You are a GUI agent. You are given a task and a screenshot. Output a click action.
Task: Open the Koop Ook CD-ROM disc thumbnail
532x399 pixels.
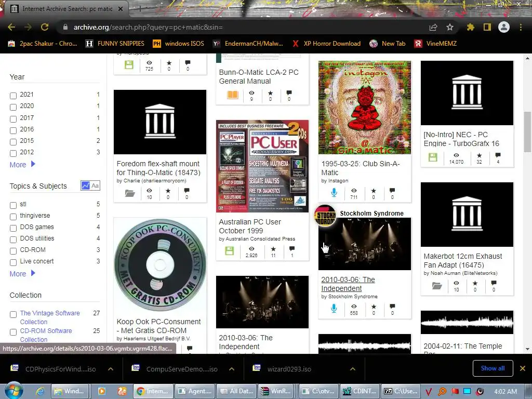pyautogui.click(x=160, y=265)
